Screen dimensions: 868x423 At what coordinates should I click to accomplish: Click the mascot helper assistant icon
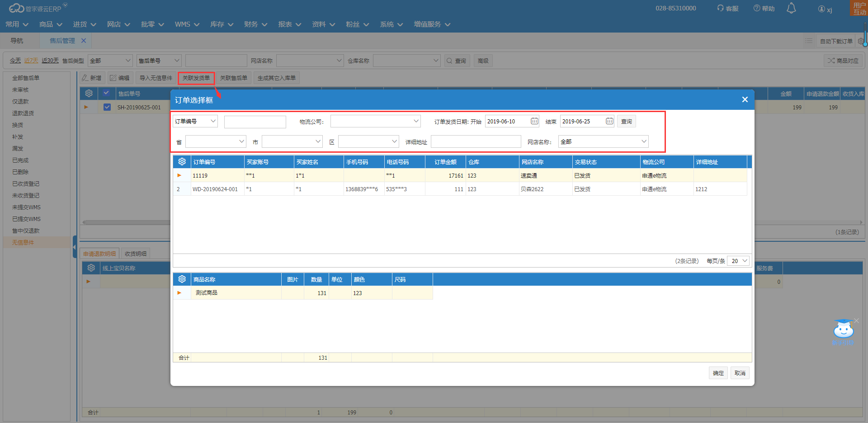(x=843, y=330)
